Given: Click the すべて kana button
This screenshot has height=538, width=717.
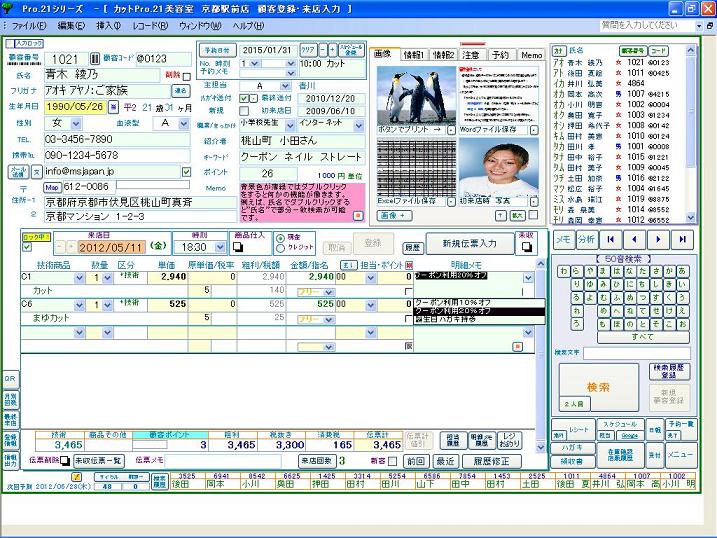Looking at the screenshot, I should coord(643,337).
